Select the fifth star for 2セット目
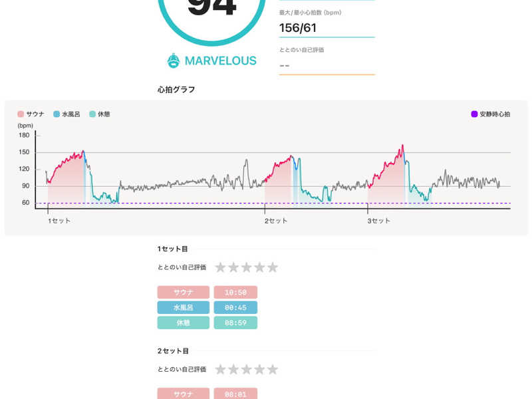The width and height of the screenshot is (532, 399). (x=273, y=369)
